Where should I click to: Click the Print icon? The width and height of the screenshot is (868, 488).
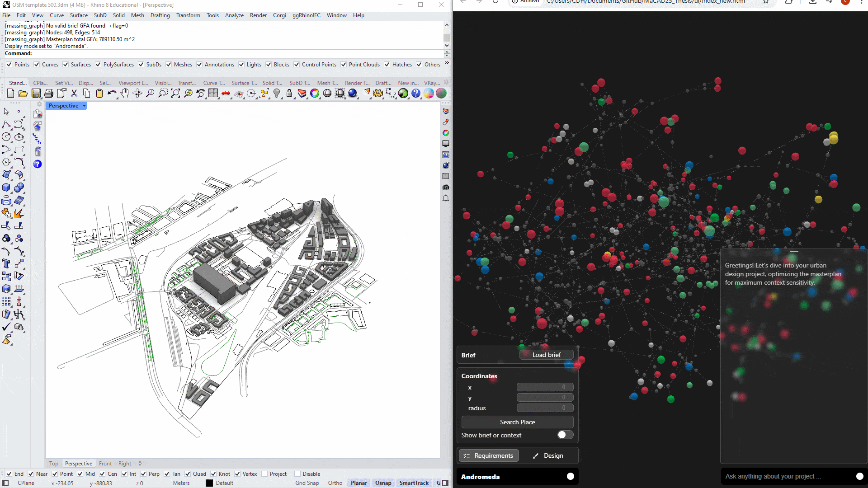coord(48,94)
